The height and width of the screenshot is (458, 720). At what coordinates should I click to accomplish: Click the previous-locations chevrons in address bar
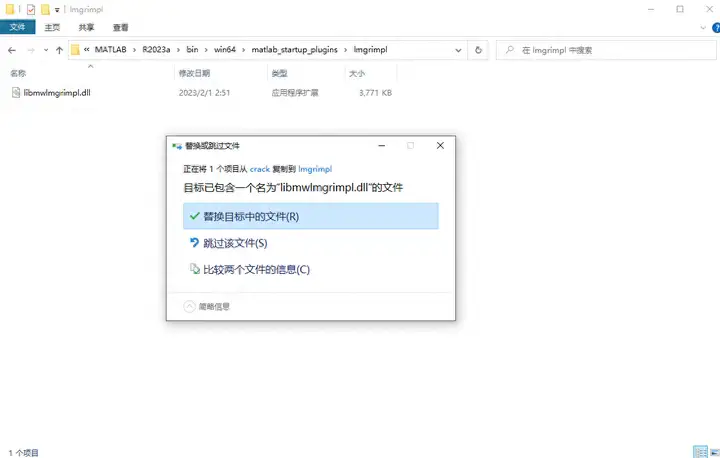[x=86, y=50]
